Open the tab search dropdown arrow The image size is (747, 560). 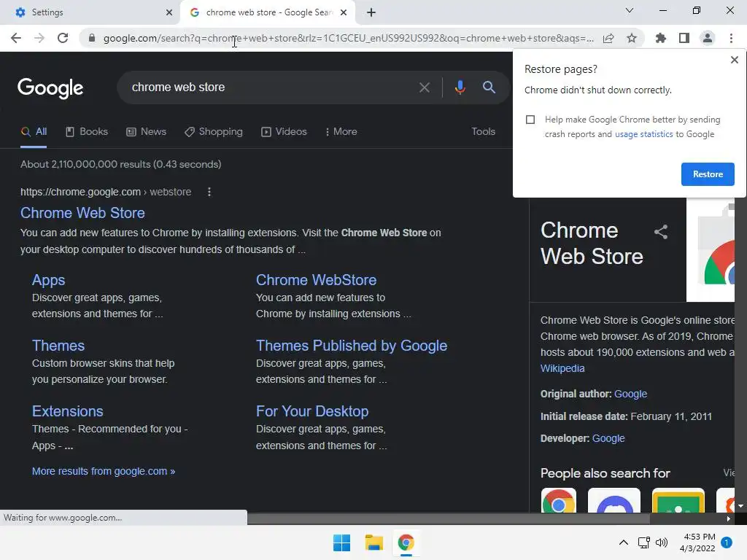point(630,10)
